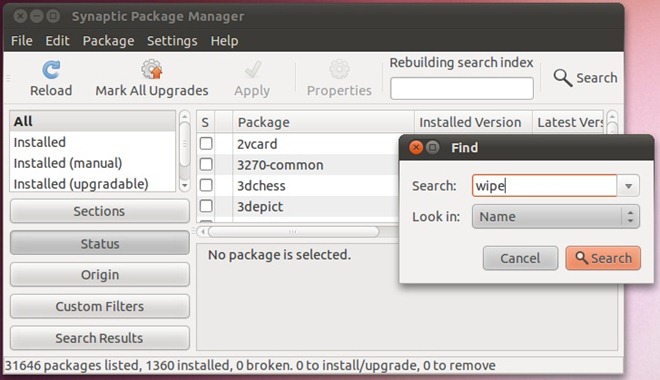Screen dimensions: 660x380
Task: Click the Sections filter button
Action: click(x=100, y=211)
